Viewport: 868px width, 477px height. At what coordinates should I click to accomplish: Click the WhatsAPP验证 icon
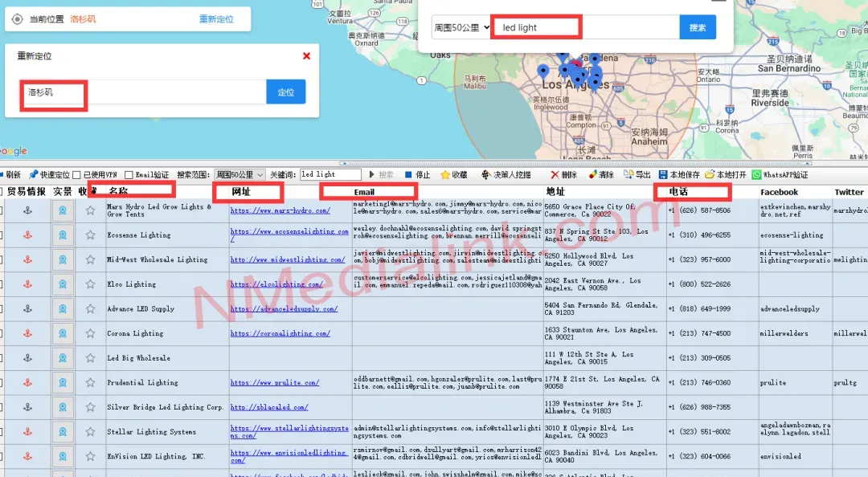pyautogui.click(x=757, y=175)
